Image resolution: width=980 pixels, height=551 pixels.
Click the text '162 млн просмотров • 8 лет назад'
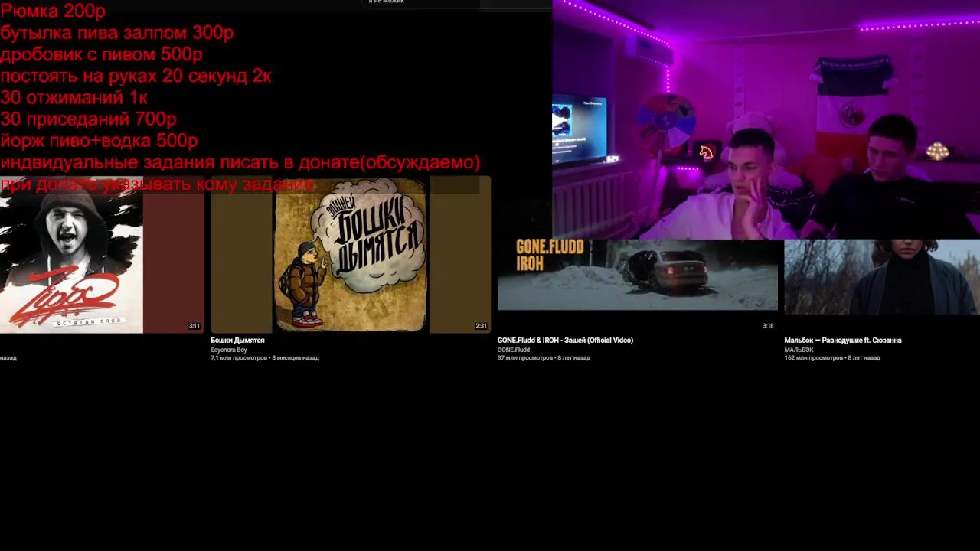click(832, 357)
